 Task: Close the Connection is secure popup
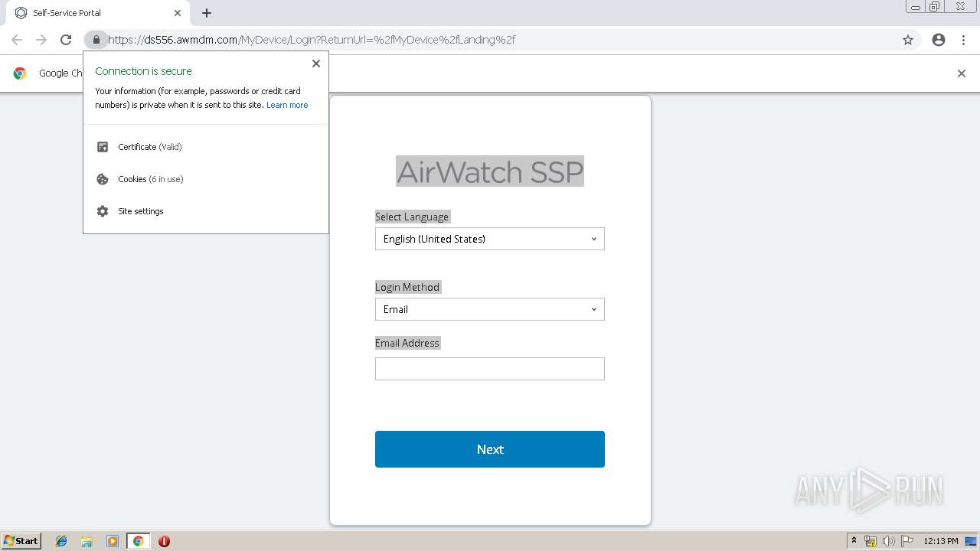click(316, 64)
